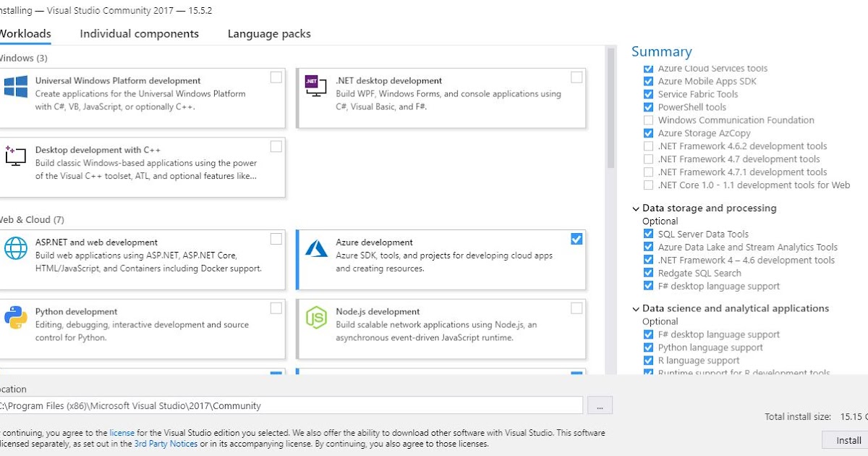
Task: Uncheck R language support
Action: pos(649,360)
